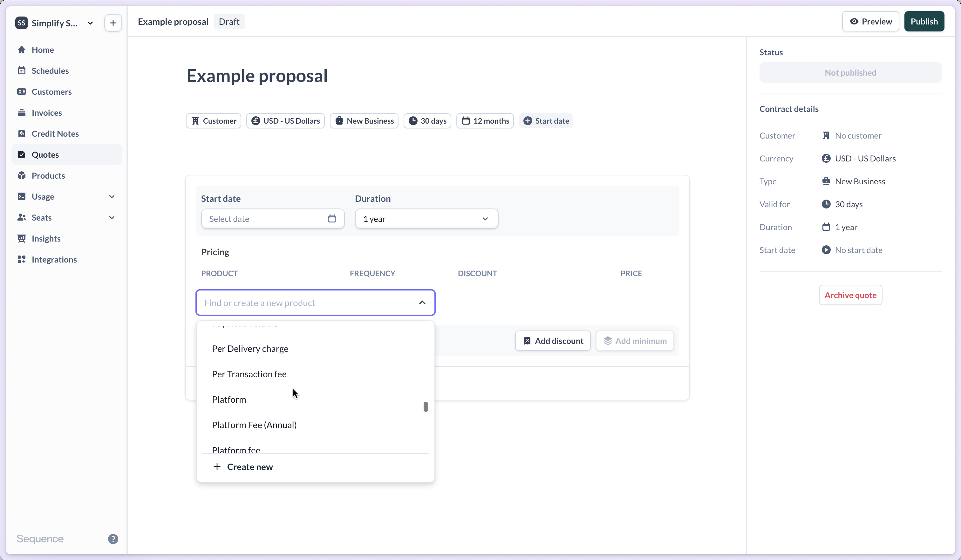The width and height of the screenshot is (961, 560).
Task: Click USD - US Dollars in Contract details
Action: tap(865, 158)
